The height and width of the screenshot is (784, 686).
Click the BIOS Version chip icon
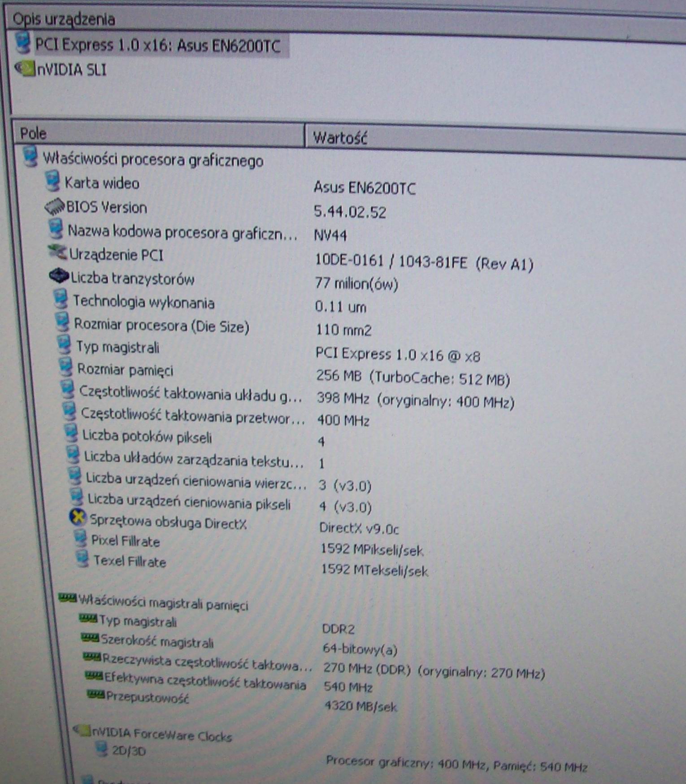tap(55, 206)
